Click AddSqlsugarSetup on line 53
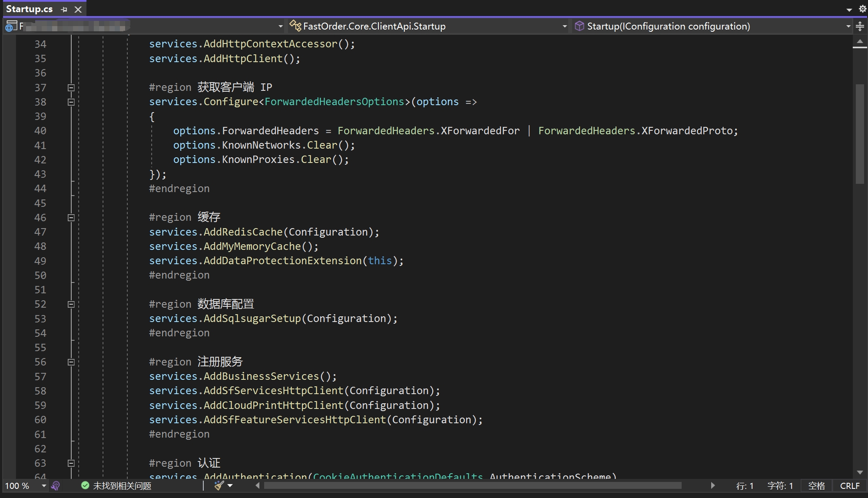 click(x=252, y=319)
